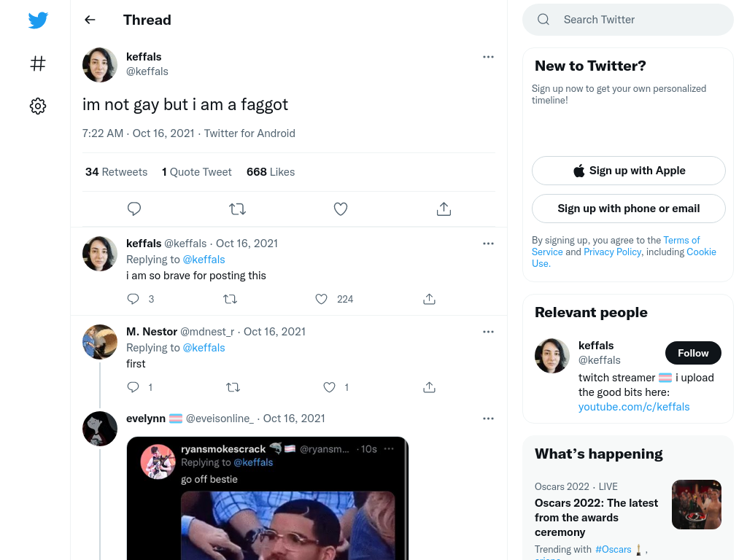
Task: Share the main tweet via share icon
Action: pos(444,209)
